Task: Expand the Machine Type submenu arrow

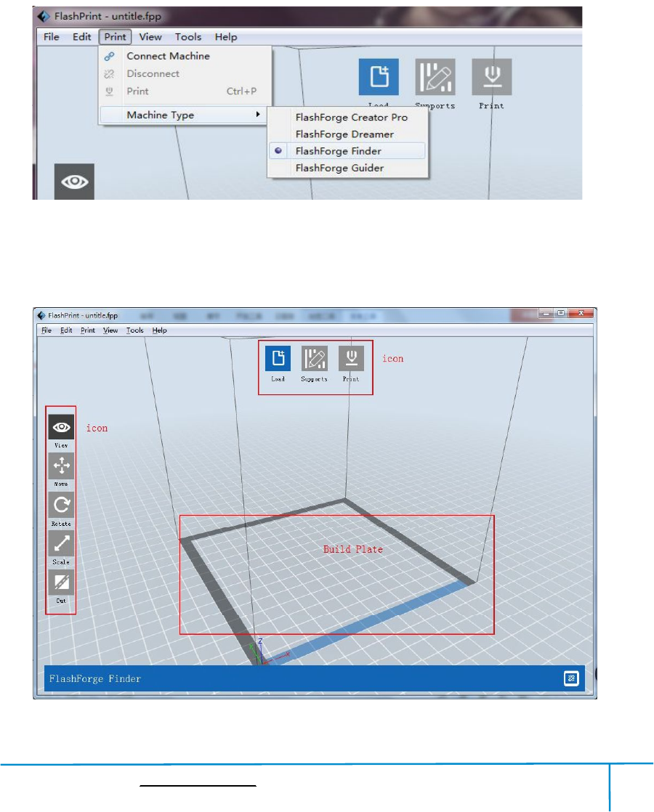Action: [x=257, y=115]
